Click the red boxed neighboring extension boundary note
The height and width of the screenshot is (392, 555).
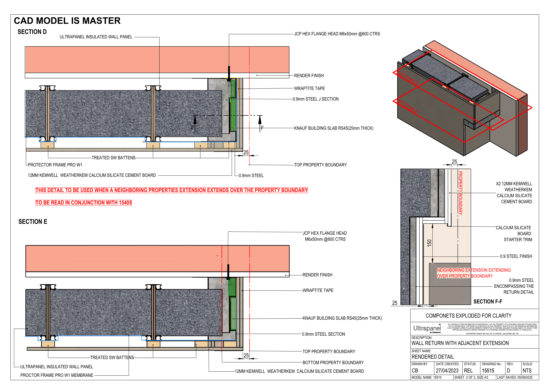pos(171,190)
